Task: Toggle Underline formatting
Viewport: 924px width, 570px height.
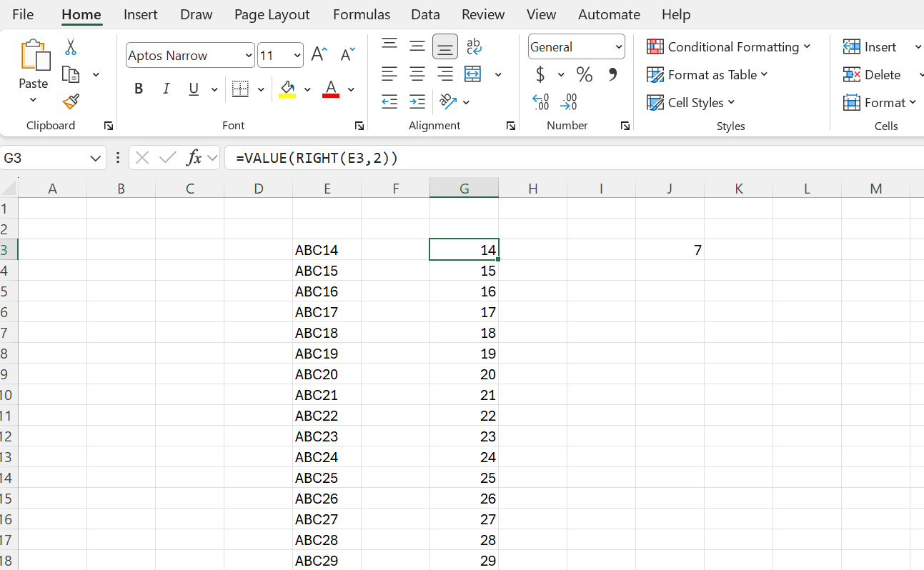Action: (x=194, y=89)
